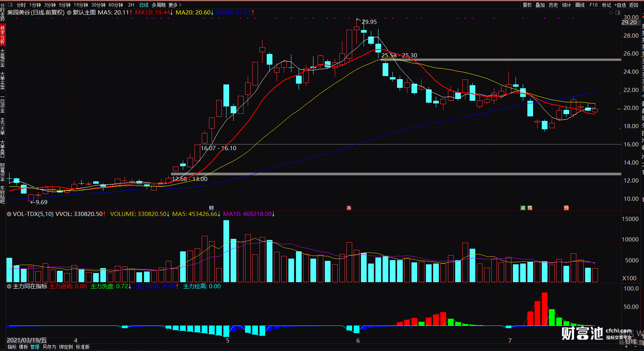
Task: Expand the VOL-TDX indicator dropdown
Action: coord(9,214)
